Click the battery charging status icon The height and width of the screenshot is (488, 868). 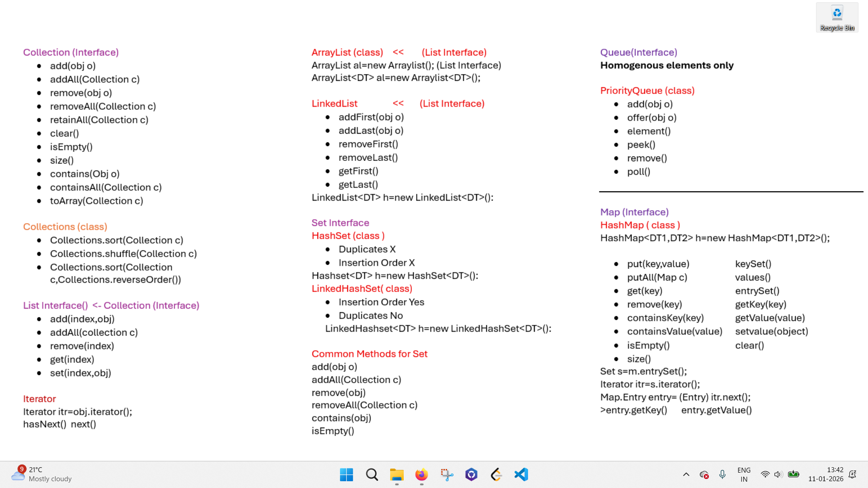click(793, 474)
